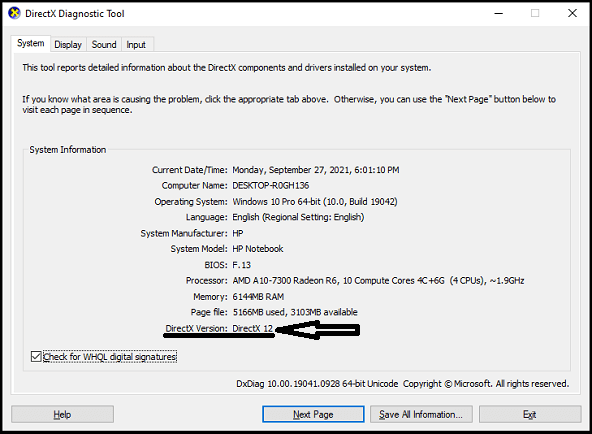The image size is (592, 434).
Task: Click the Help button
Action: click(62, 414)
